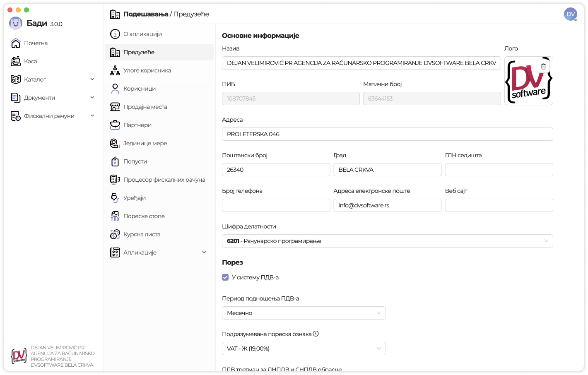Screen dimensions: 588x375
Task: Click the Порез section heading
Action: click(x=232, y=262)
